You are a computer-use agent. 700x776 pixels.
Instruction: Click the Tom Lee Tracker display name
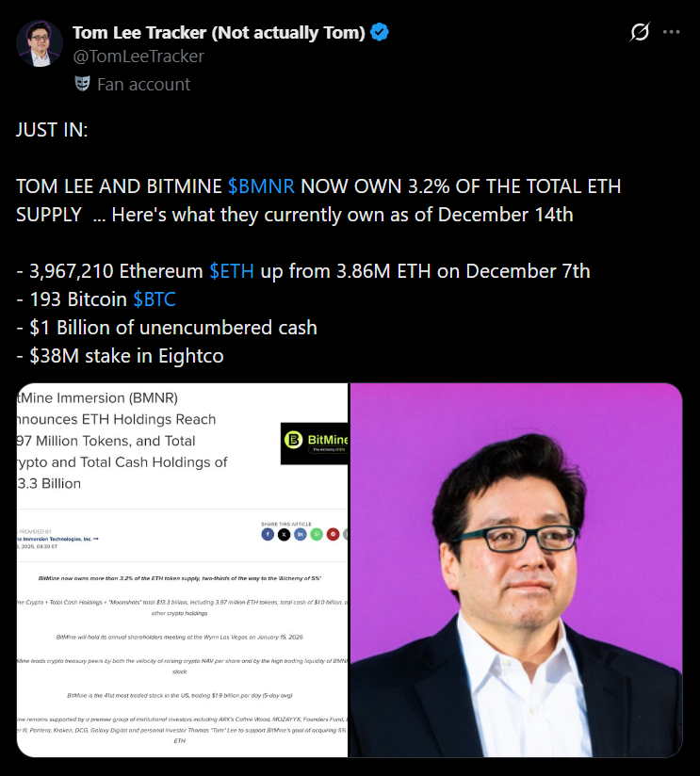click(219, 33)
